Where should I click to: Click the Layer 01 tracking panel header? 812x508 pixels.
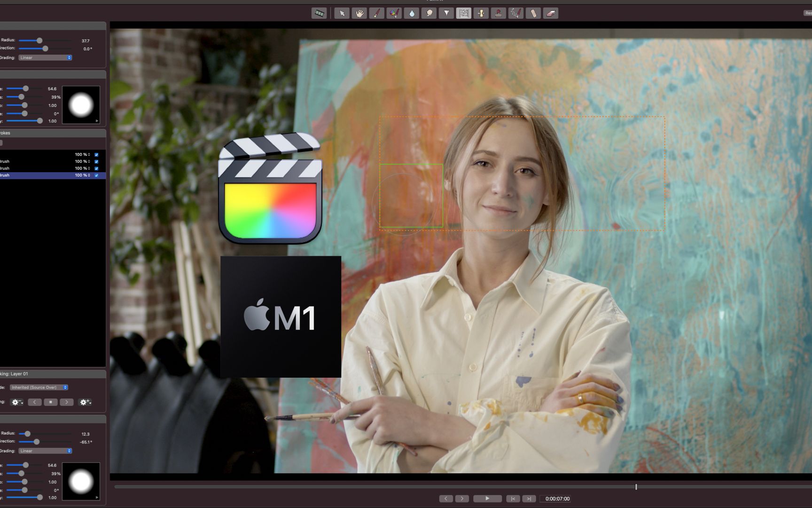(53, 374)
